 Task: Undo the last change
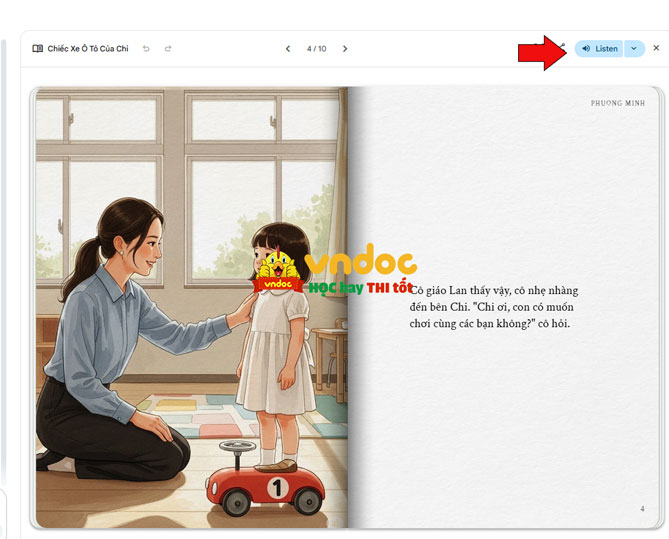147,48
